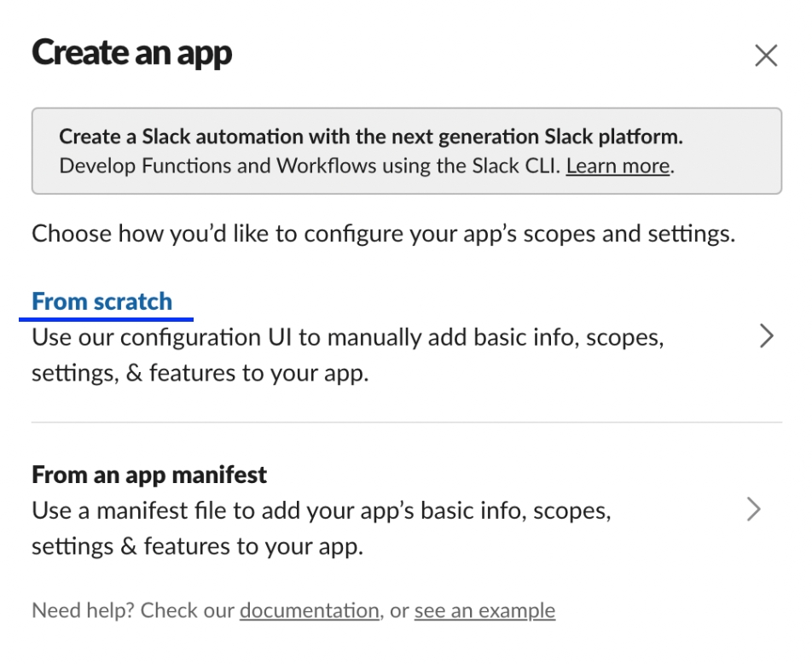
Task: Choose the From an app manifest heading
Action: tap(149, 474)
